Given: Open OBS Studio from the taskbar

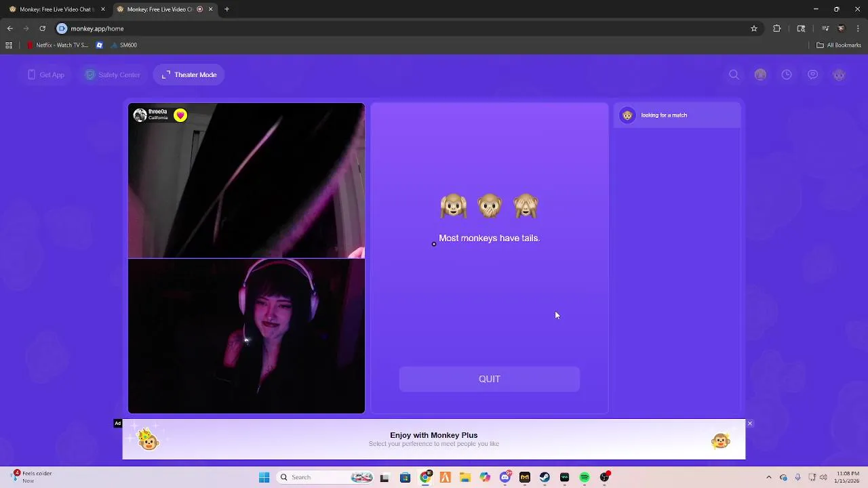Looking at the screenshot, I should click(x=604, y=477).
